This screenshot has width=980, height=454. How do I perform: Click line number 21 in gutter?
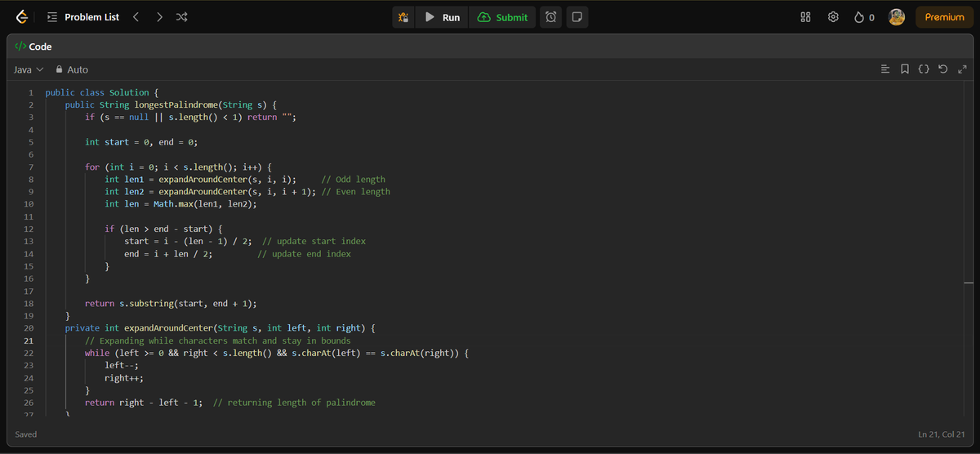point(28,340)
